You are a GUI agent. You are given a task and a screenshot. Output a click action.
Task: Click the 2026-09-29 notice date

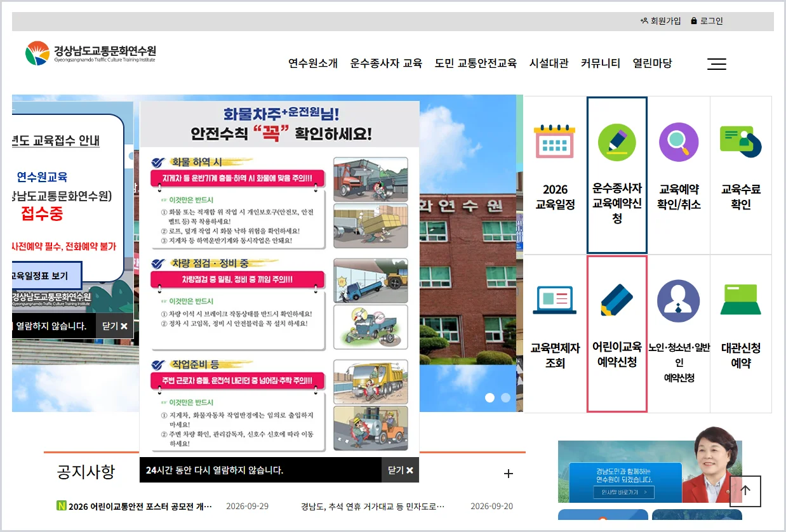(247, 506)
